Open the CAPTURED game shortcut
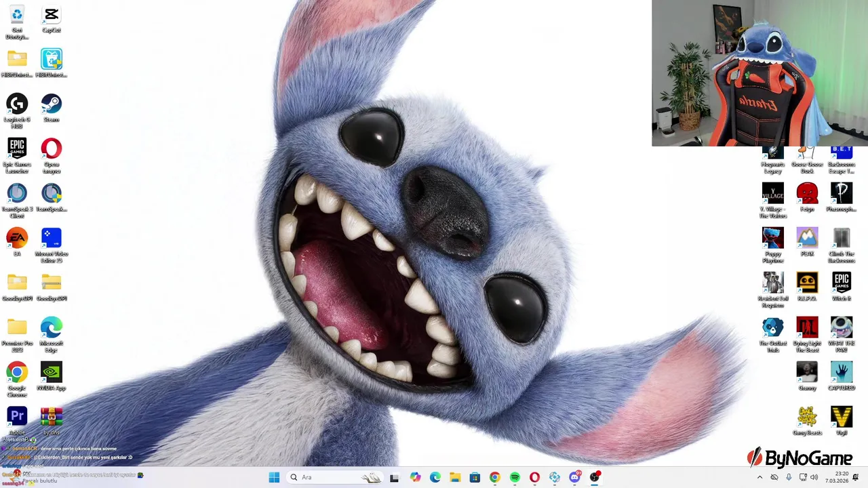Viewport: 868px width, 488px height. coord(842,377)
